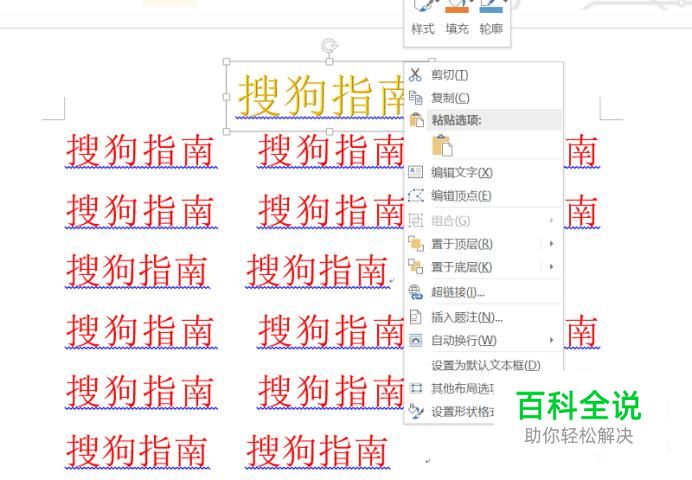The image size is (692, 480).
Task: Click the first-row left red 搜狗指南 text
Action: click(x=140, y=151)
